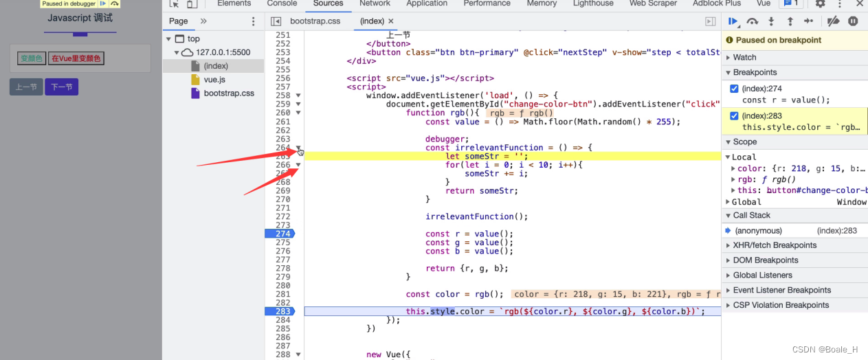Select the Page navigator tab
This screenshot has height=360, width=868.
pyautogui.click(x=179, y=21)
